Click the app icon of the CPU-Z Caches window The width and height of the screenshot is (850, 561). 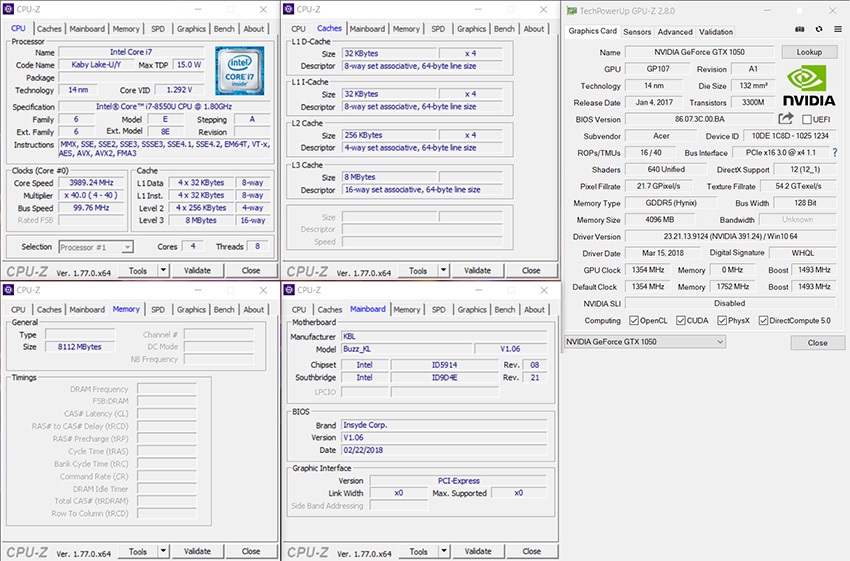point(289,9)
